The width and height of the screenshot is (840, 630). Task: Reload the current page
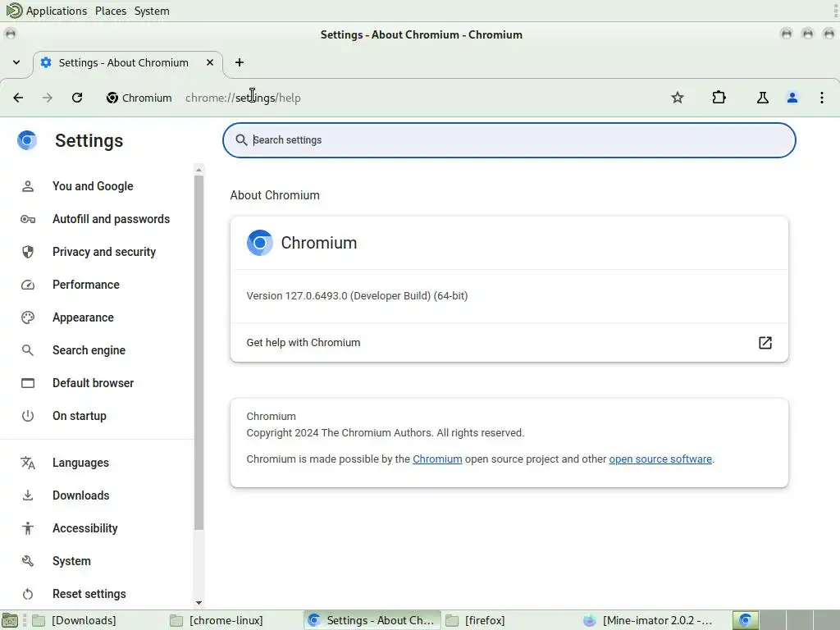pos(77,98)
